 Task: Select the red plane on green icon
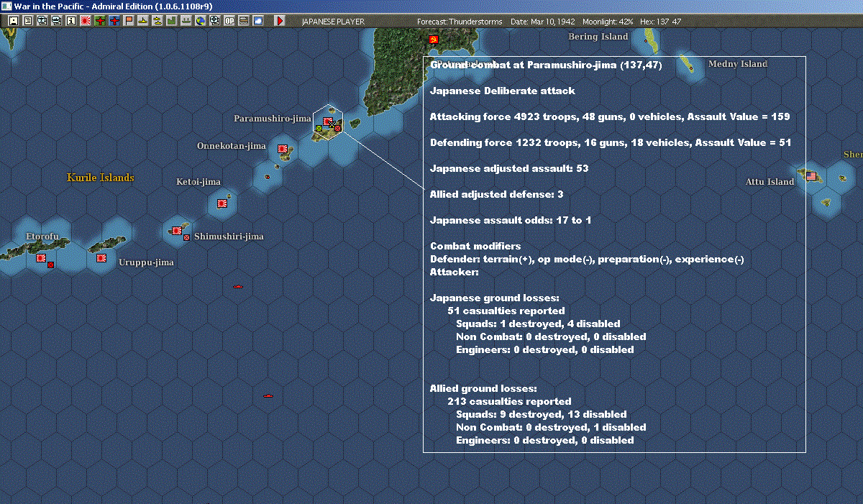point(100,21)
